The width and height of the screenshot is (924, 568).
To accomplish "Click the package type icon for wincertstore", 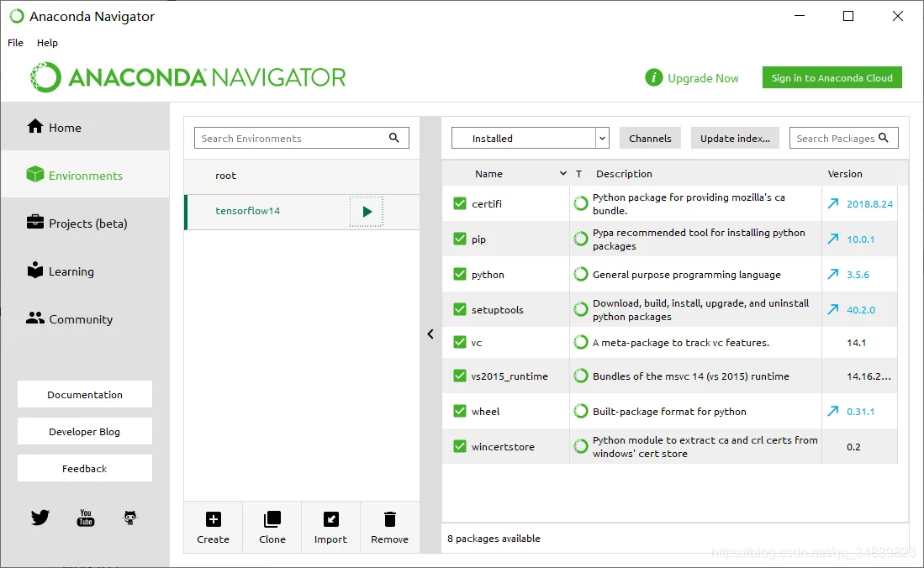I will click(580, 447).
